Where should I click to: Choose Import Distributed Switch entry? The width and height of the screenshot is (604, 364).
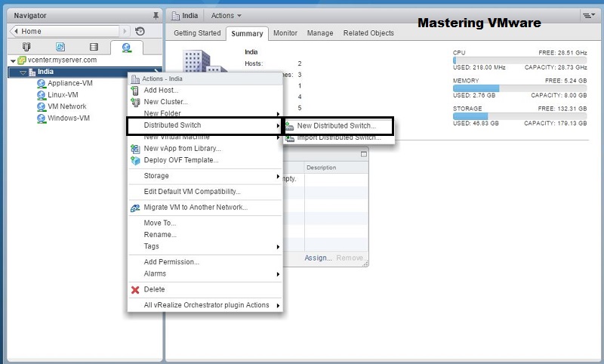(x=338, y=138)
